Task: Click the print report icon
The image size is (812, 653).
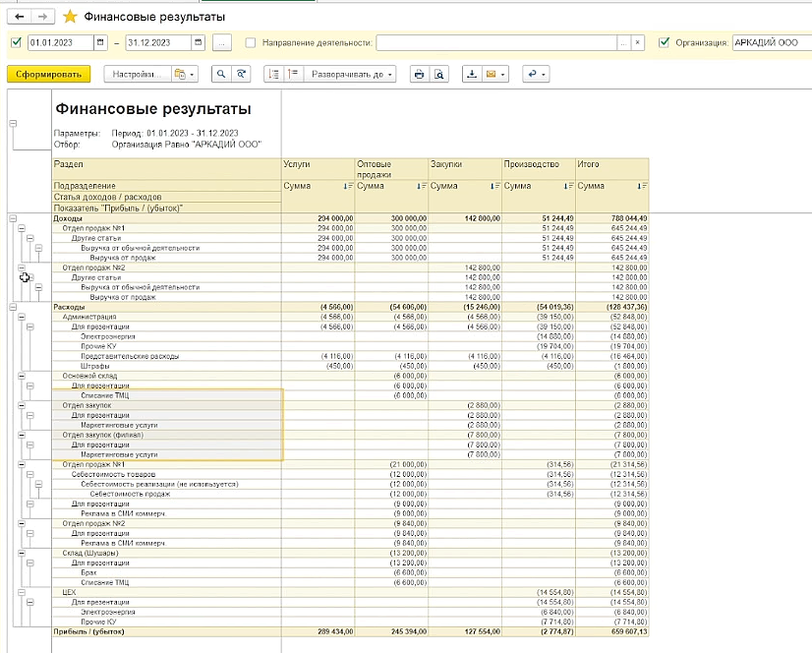Action: point(420,74)
